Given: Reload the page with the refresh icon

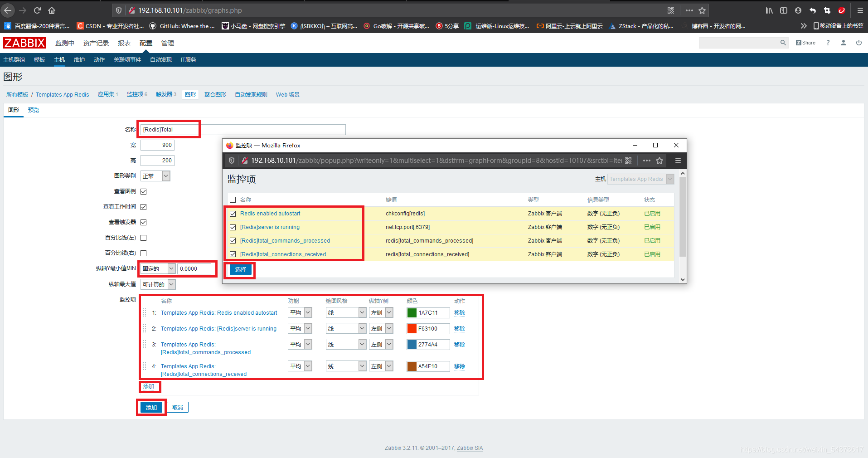Looking at the screenshot, I should (x=37, y=10).
